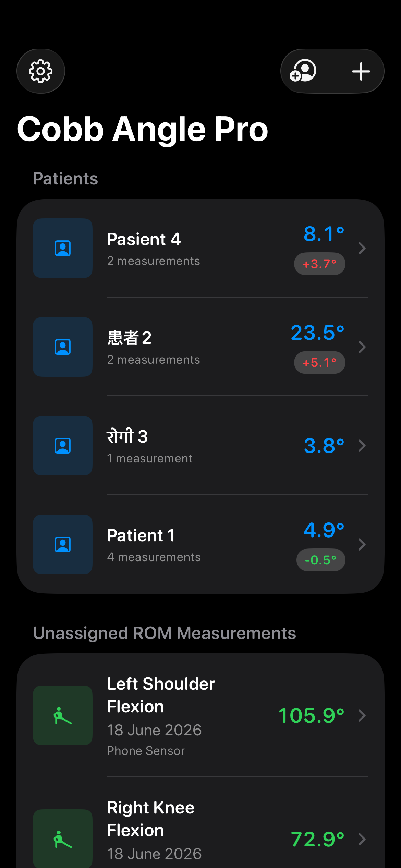This screenshot has width=401, height=868.
Task: Tap the add patient person icon
Action: [303, 71]
